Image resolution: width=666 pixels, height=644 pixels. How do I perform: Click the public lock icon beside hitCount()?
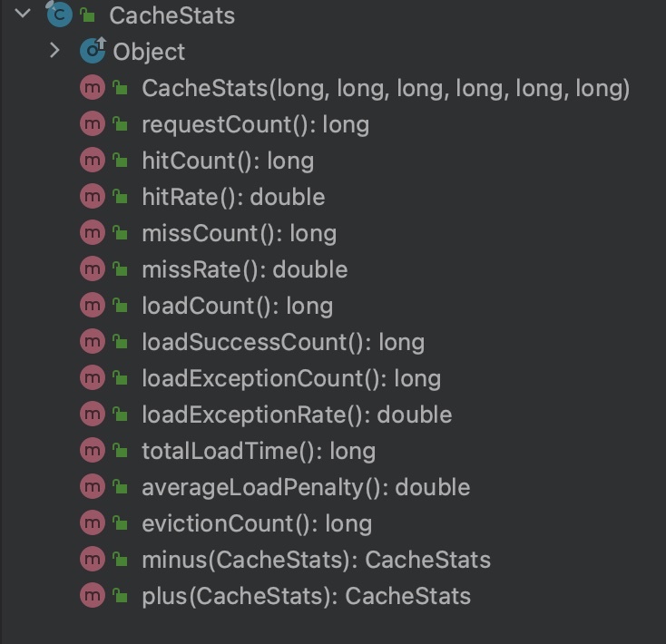pyautogui.click(x=120, y=160)
